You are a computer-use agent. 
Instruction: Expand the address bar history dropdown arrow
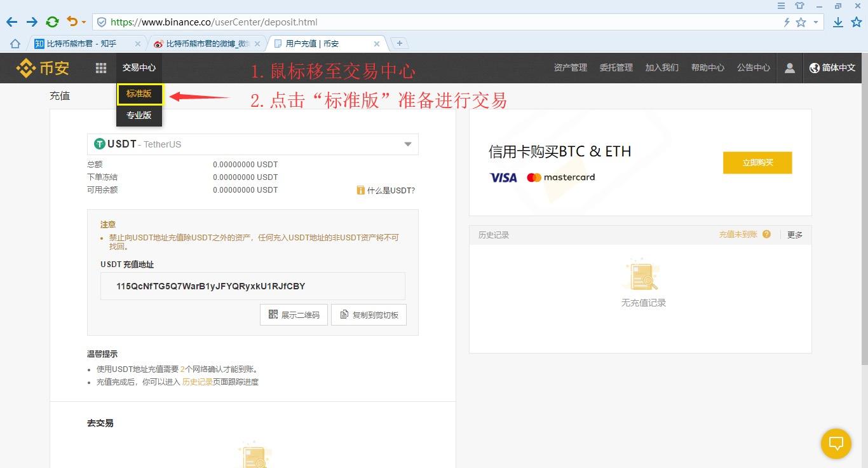[x=816, y=22]
